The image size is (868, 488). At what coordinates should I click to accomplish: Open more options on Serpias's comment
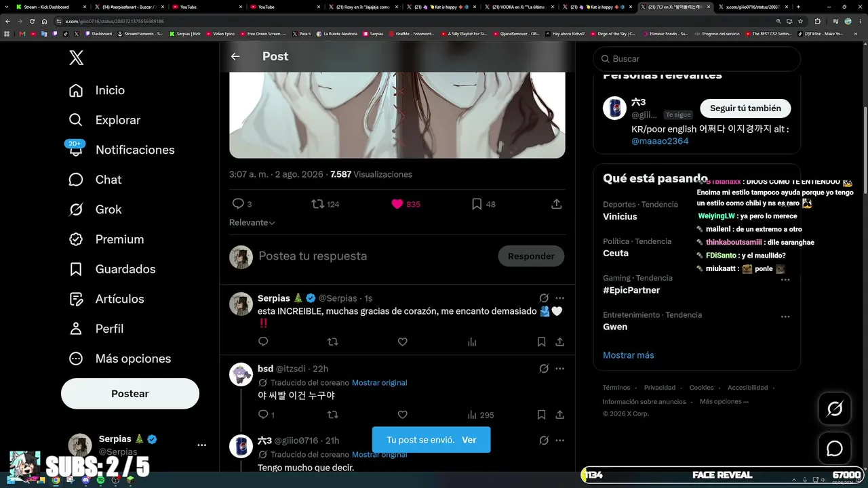point(560,298)
